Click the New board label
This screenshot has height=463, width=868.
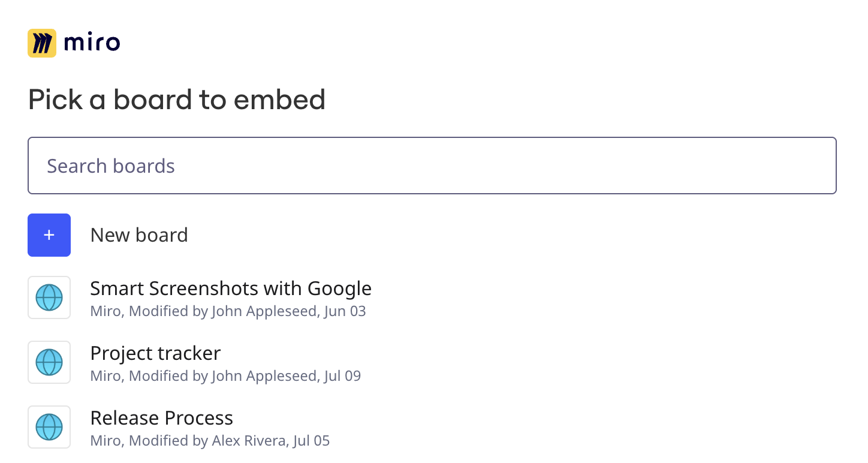(x=139, y=235)
